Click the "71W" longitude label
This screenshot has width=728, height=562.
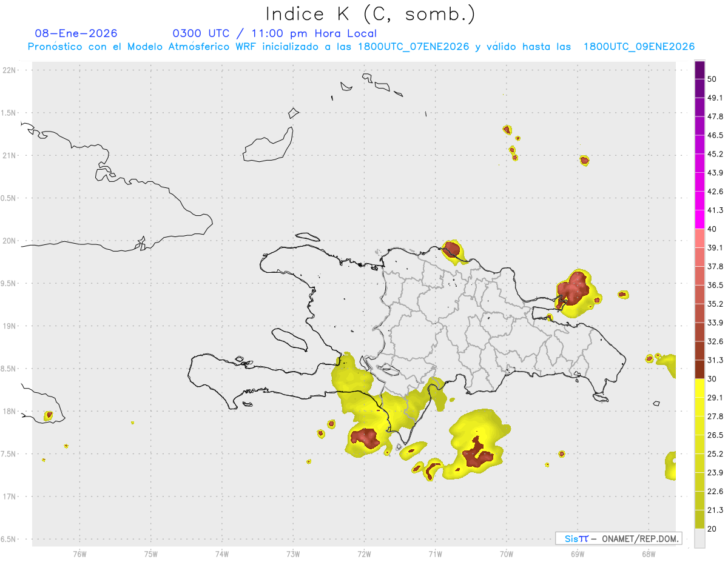[435, 554]
